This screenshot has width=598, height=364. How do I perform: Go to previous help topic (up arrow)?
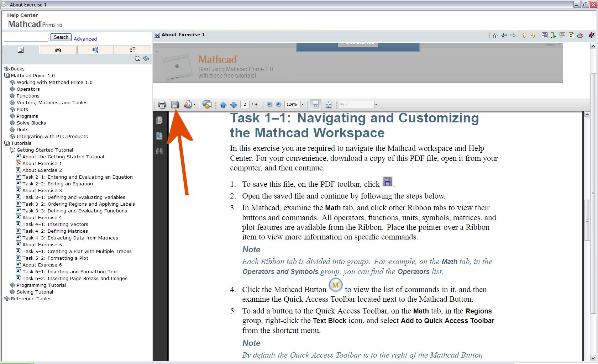(524, 35)
